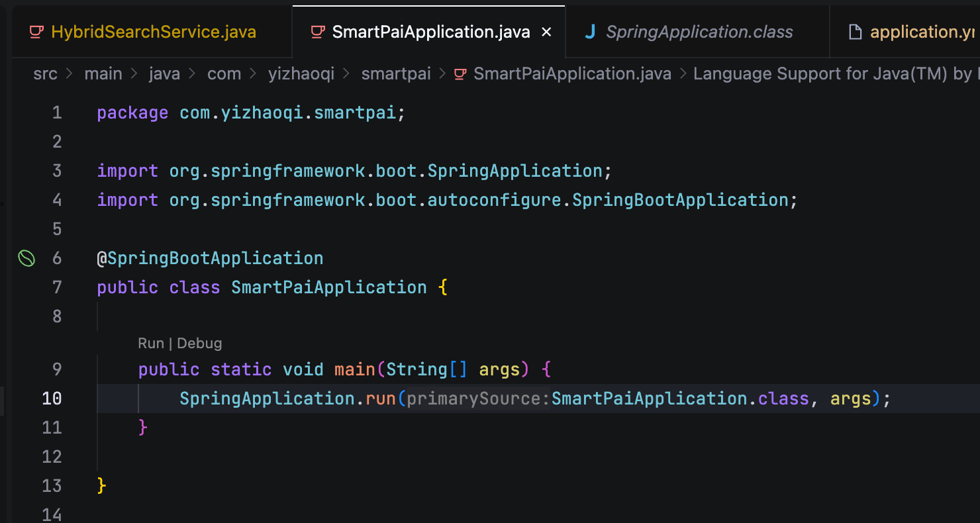Open the SpringApplication.class tab

coord(699,32)
